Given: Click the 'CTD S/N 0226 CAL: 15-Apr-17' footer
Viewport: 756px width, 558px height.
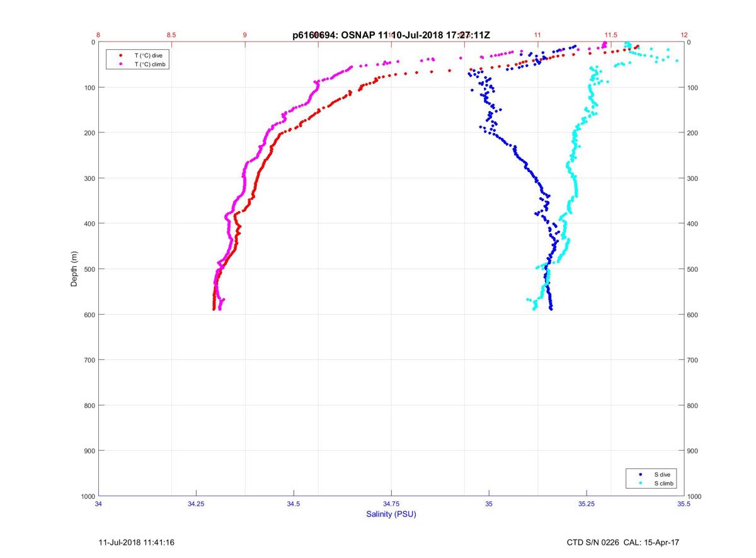Looking at the screenshot, I should (622, 542).
